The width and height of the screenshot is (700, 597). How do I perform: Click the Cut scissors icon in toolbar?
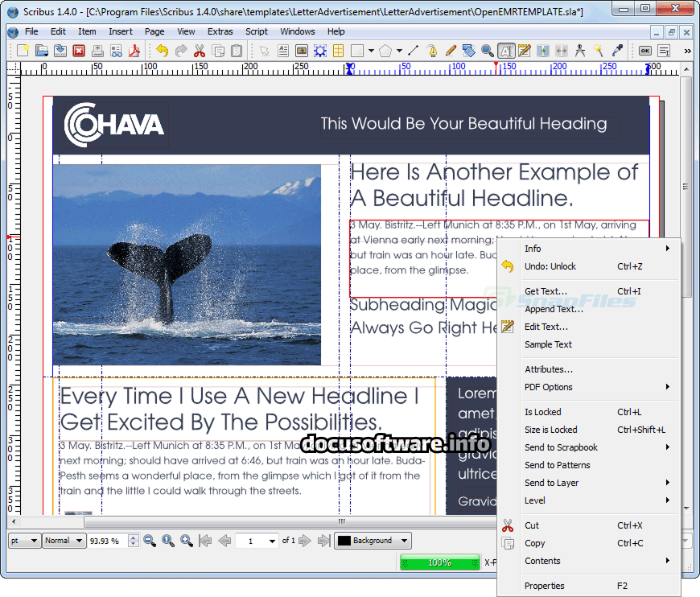(x=199, y=51)
